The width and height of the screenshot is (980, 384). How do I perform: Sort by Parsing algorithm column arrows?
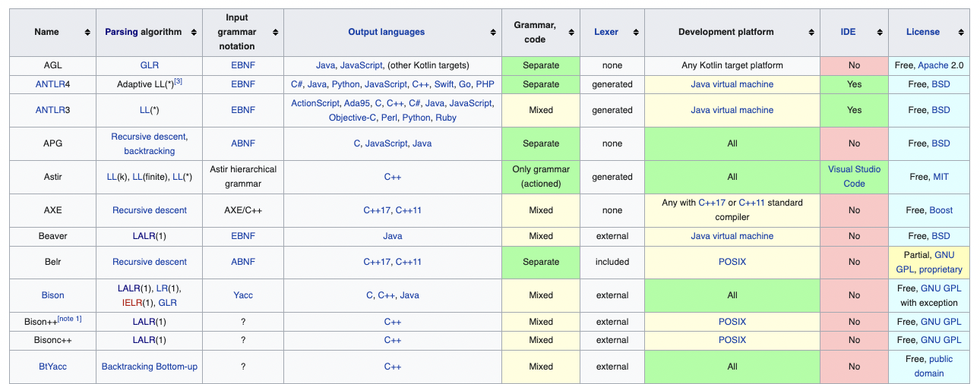pos(194,33)
